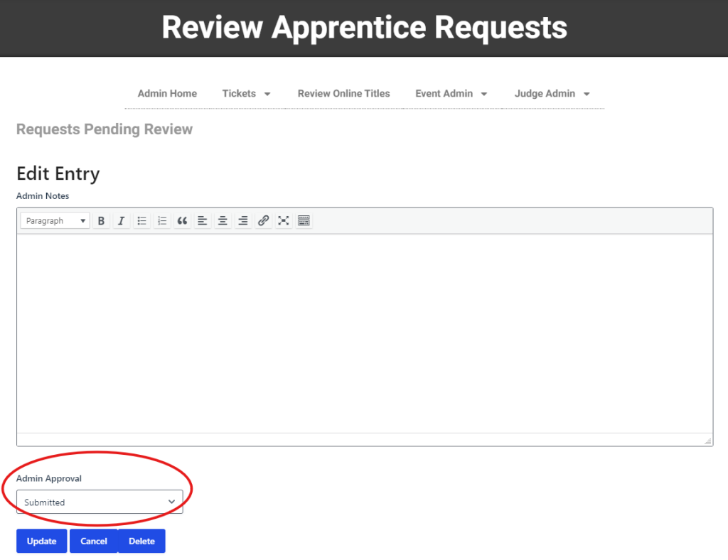Open the Paragraph format dropdown
728x560 pixels.
(x=55, y=221)
